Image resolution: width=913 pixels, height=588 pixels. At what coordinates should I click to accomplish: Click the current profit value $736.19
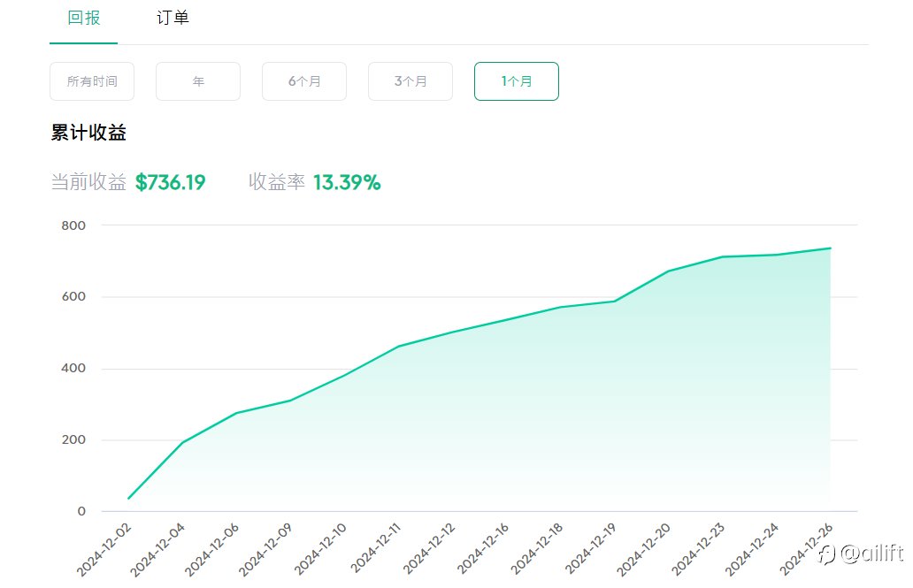[x=170, y=183]
